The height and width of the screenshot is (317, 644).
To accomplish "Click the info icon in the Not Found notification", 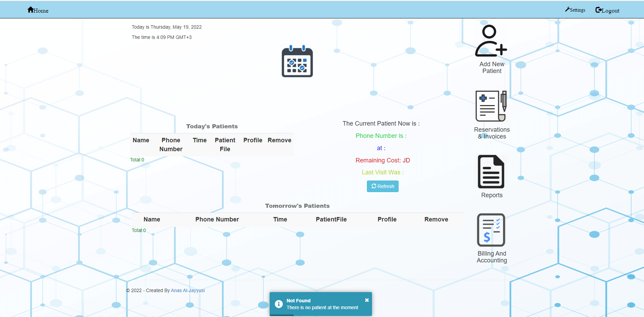I will tap(279, 304).
